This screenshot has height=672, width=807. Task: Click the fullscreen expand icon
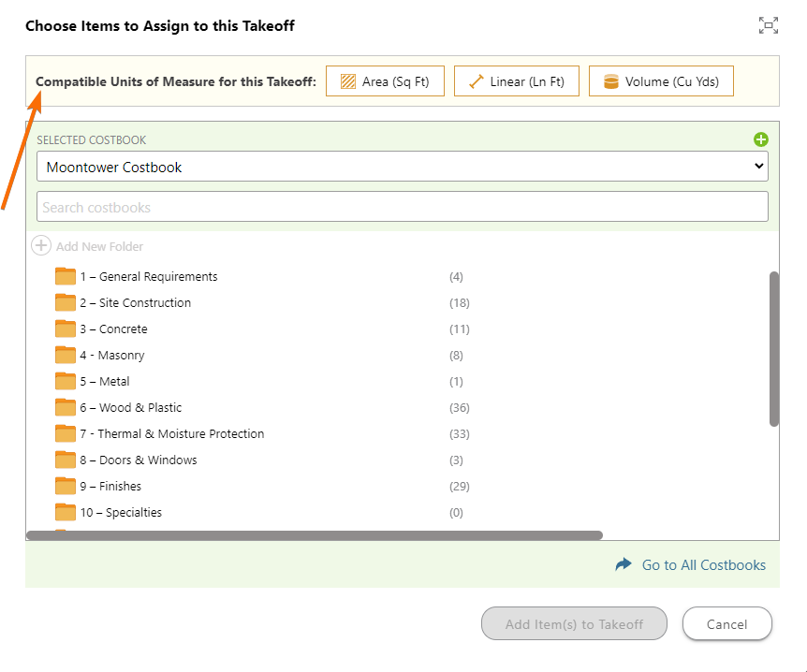pyautogui.click(x=769, y=26)
